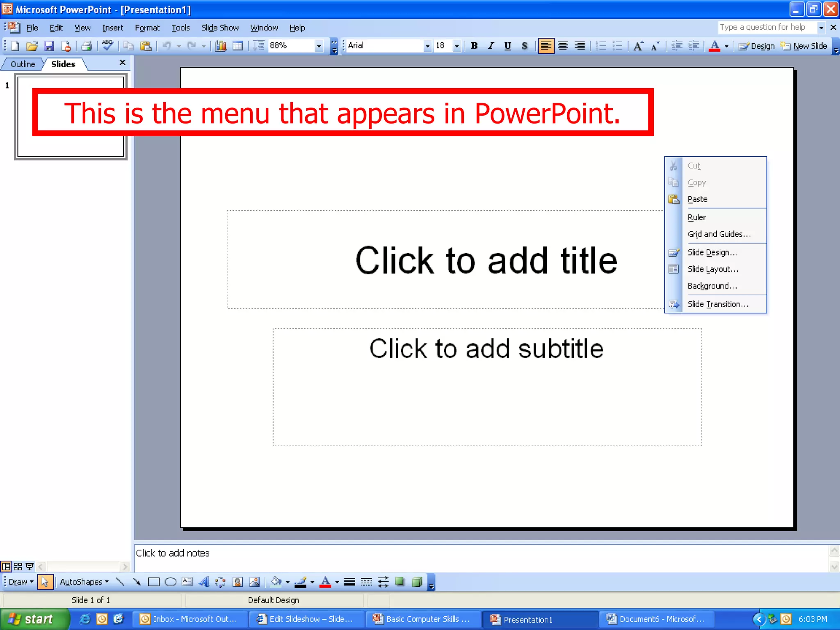Screen dimensions: 840x630
Task: Expand the Arial font name dropdown
Action: tap(427, 46)
